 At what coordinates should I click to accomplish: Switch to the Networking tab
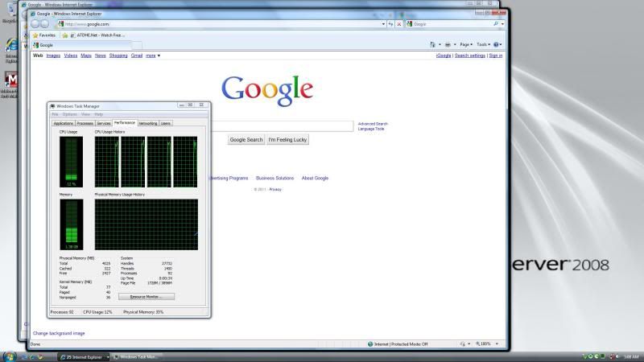tap(148, 123)
